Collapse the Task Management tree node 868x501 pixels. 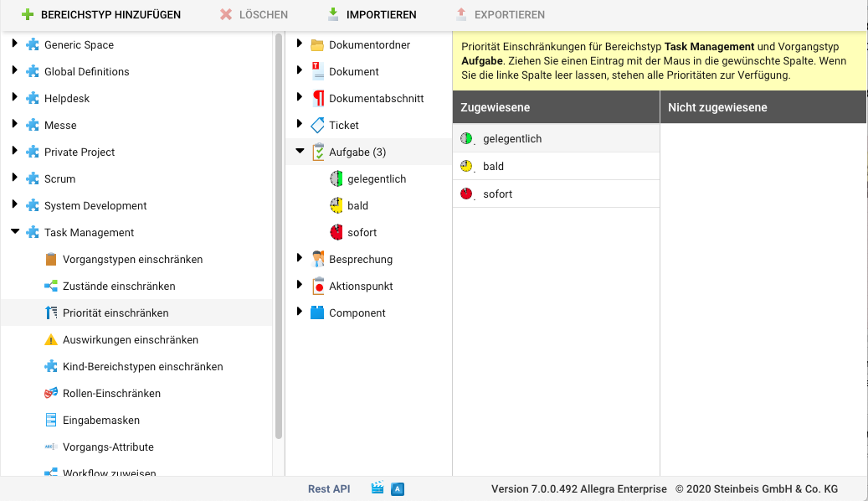[15, 232]
